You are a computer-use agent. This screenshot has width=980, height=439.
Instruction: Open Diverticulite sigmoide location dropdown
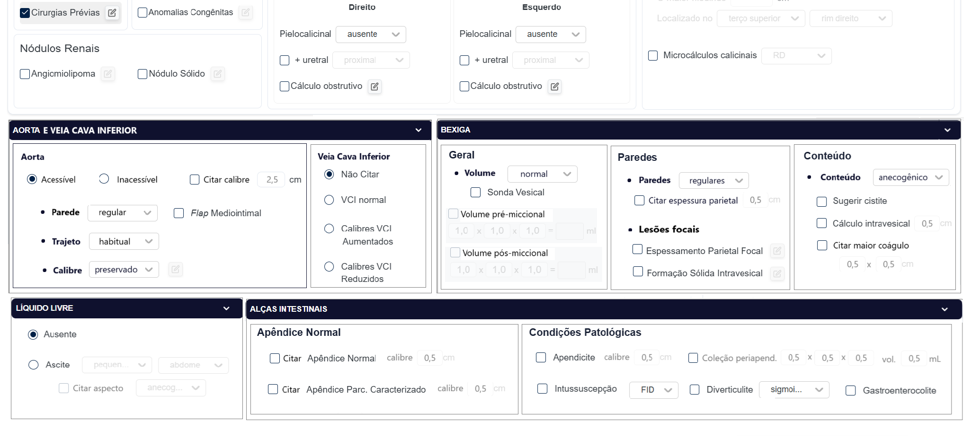794,390
